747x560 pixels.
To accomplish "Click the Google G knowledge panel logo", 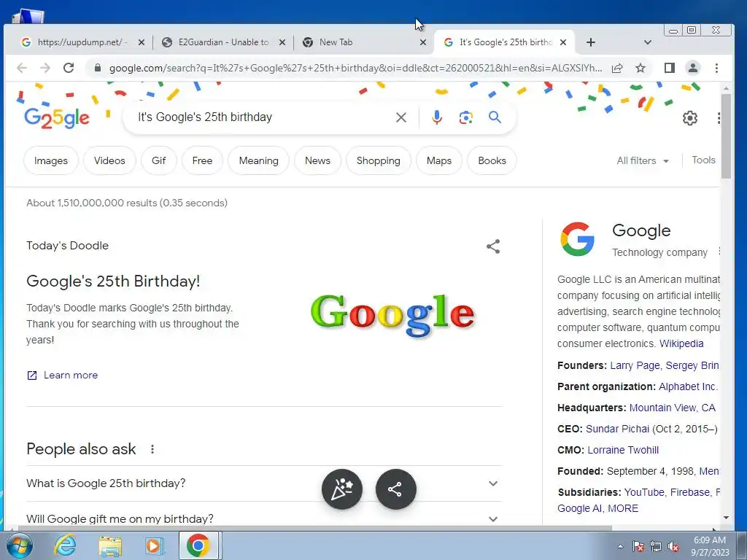I will 578,239.
